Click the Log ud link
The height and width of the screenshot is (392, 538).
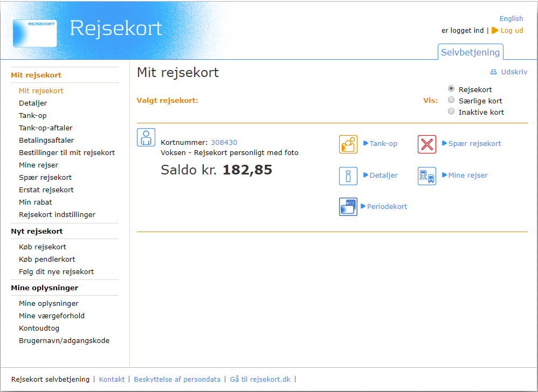tap(511, 31)
